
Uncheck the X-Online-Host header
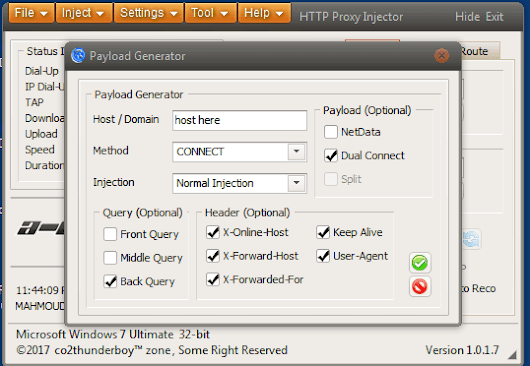tap(213, 232)
